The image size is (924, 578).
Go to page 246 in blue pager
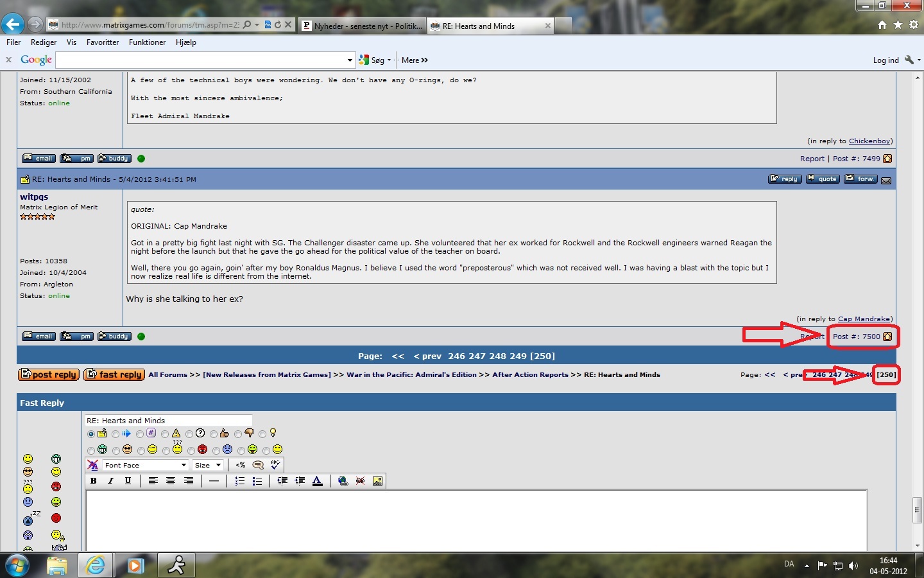(x=457, y=356)
